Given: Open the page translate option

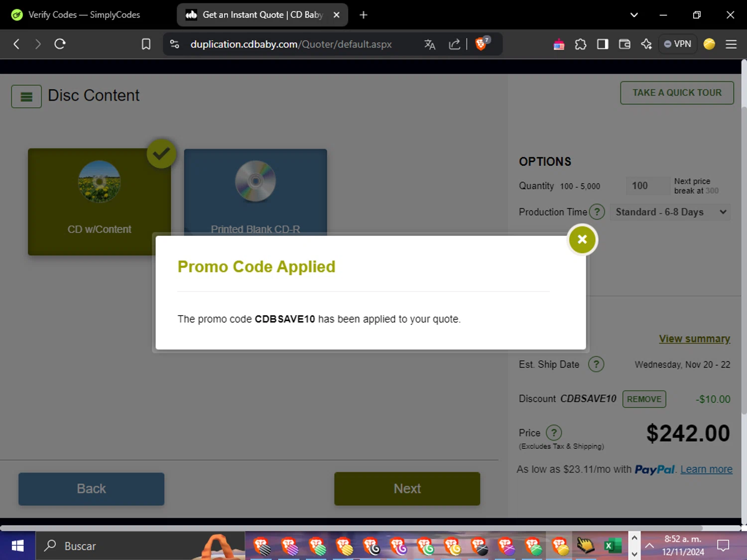Looking at the screenshot, I should click(x=430, y=44).
